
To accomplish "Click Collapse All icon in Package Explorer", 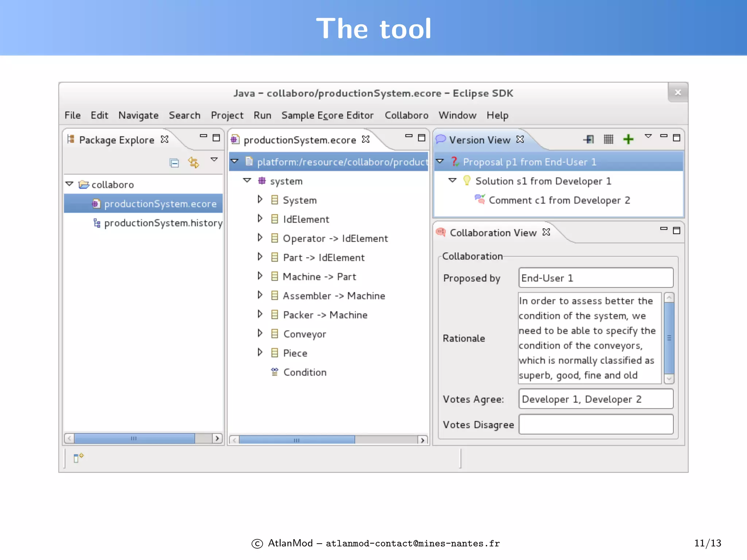I will tap(174, 163).
